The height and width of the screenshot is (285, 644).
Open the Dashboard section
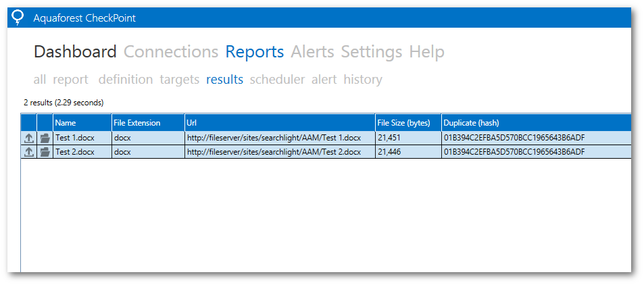(x=75, y=52)
